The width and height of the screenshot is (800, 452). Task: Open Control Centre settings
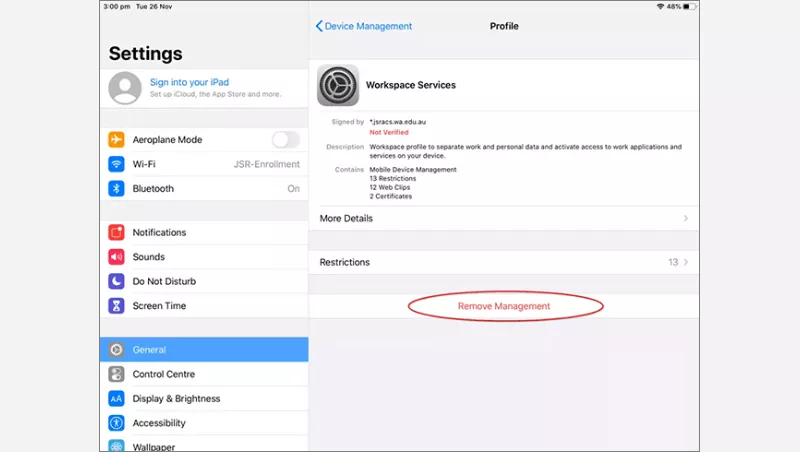point(204,374)
